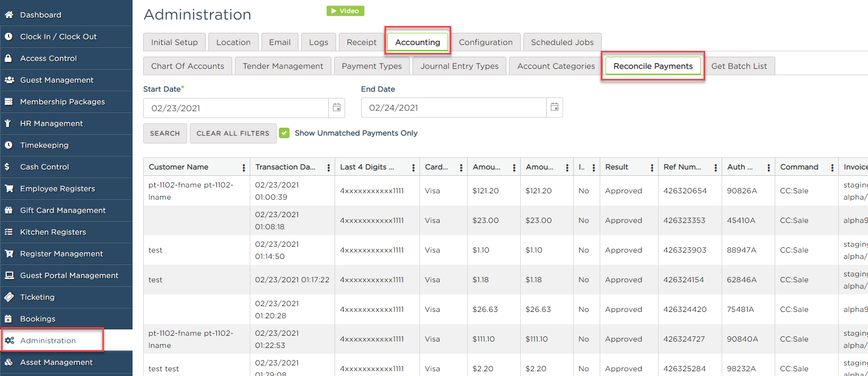868x376 pixels.
Task: Click the Start Date input field
Action: [236, 108]
